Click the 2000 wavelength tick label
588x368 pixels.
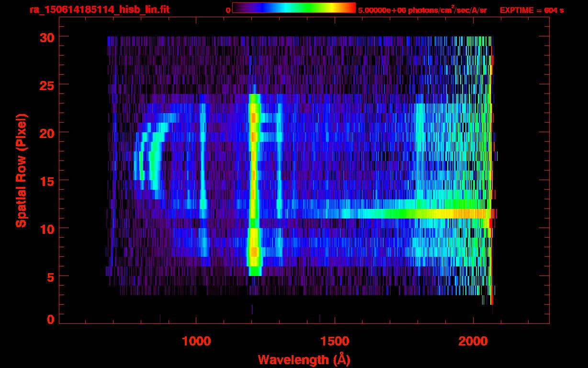(x=473, y=341)
